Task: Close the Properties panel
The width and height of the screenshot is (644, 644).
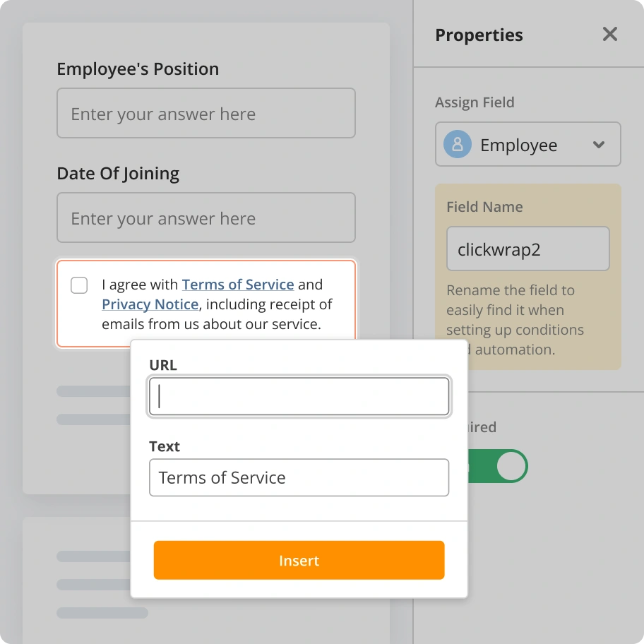Action: click(609, 33)
